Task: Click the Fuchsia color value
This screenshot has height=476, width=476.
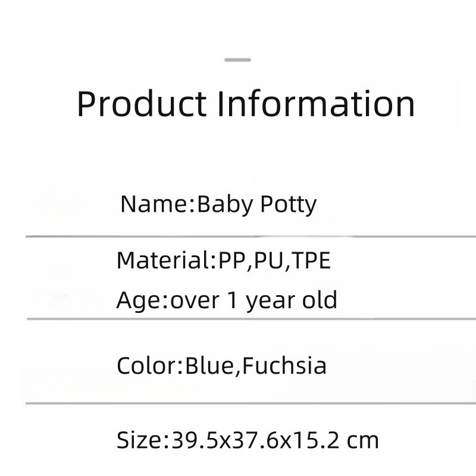Action: (x=284, y=365)
